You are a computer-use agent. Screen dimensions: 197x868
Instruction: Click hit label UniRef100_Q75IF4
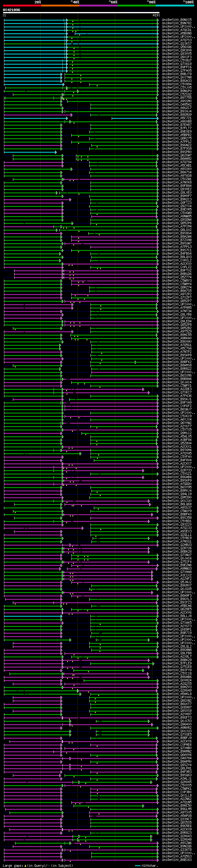[x=177, y=562]
